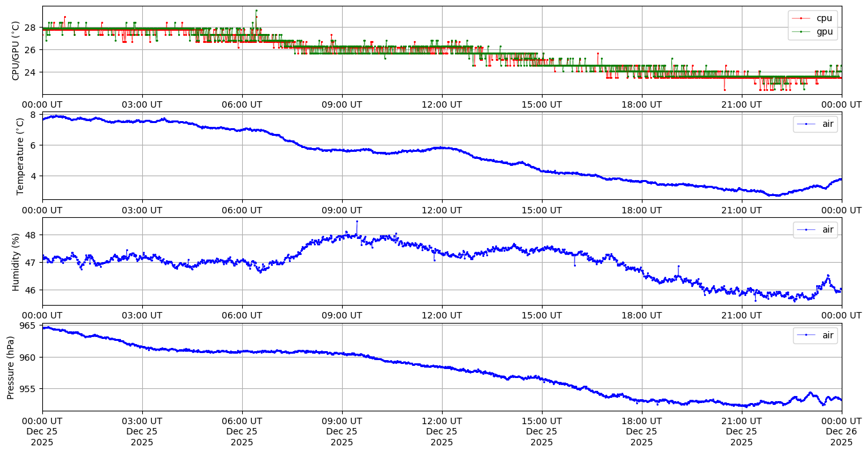Image resolution: width=868 pixels, height=453 pixels.
Task: Click the GPU spike peak near 06:30 UT
Action: tap(256, 10)
